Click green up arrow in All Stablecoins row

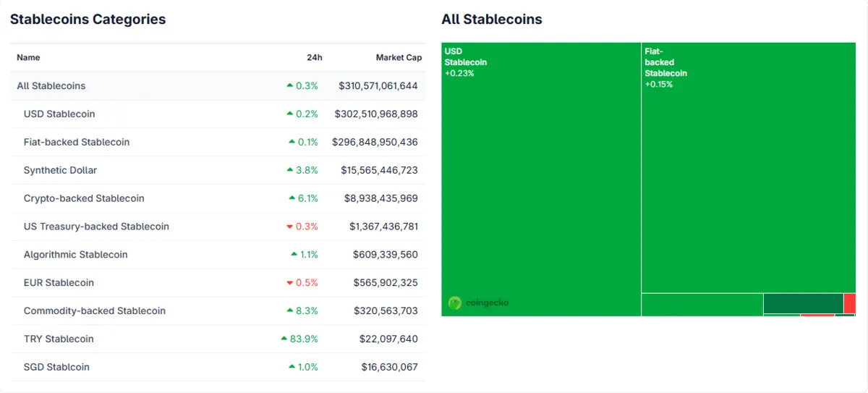pyautogui.click(x=290, y=85)
